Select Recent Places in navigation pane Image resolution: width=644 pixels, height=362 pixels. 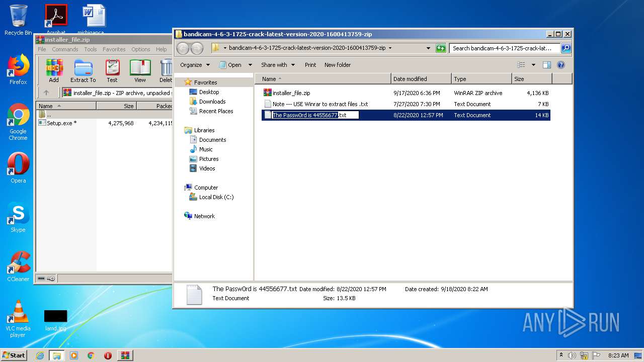[211, 111]
